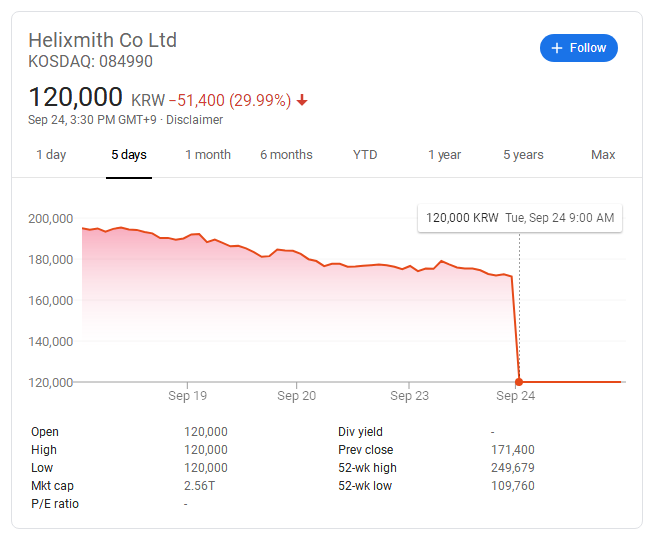The height and width of the screenshot is (539, 657).
Task: Click the 120,000 KRW chart tooltip
Action: [x=520, y=218]
